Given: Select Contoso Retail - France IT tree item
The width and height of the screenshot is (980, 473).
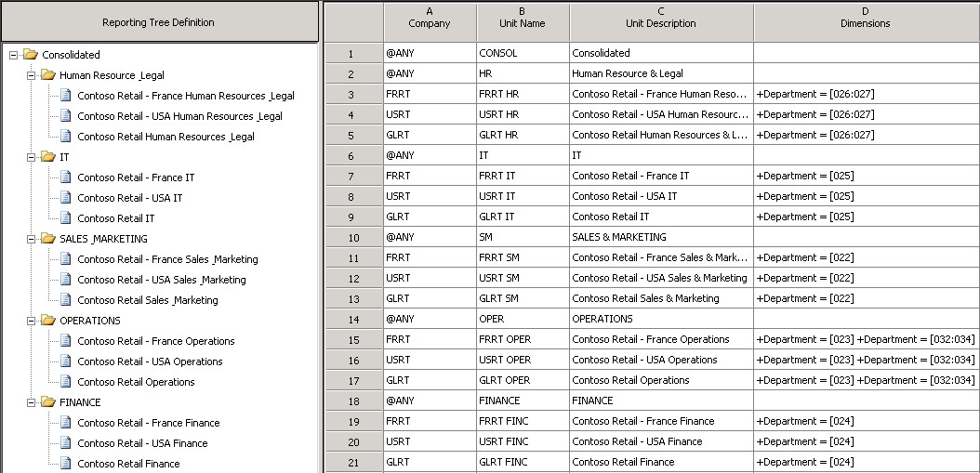Looking at the screenshot, I should coord(136,177).
